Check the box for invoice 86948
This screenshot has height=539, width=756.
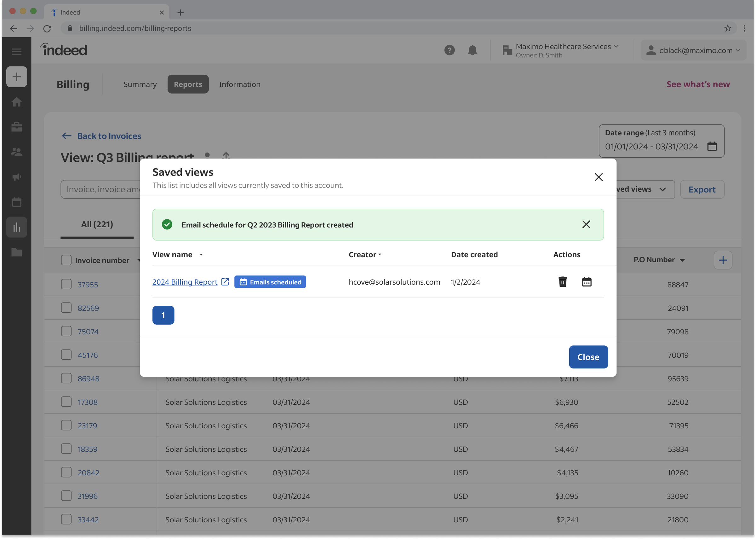(x=66, y=378)
